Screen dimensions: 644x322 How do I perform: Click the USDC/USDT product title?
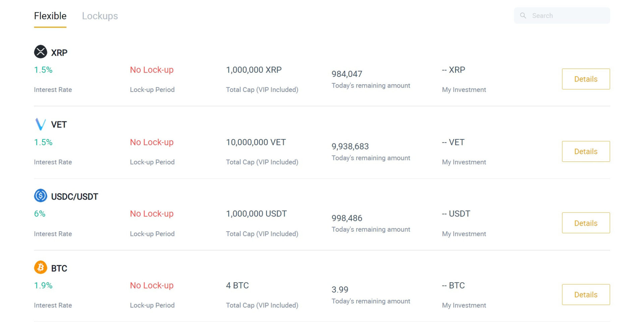pyautogui.click(x=74, y=196)
